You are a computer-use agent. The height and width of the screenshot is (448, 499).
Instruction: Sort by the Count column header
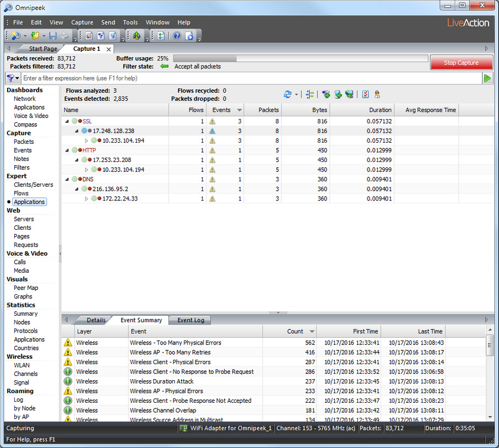[x=290, y=332]
